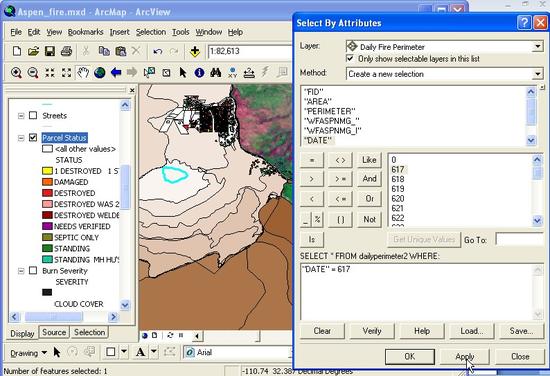Image resolution: width=550 pixels, height=376 pixels.
Task: Toggle Only show selectable layers checkbox
Action: pyautogui.click(x=350, y=58)
